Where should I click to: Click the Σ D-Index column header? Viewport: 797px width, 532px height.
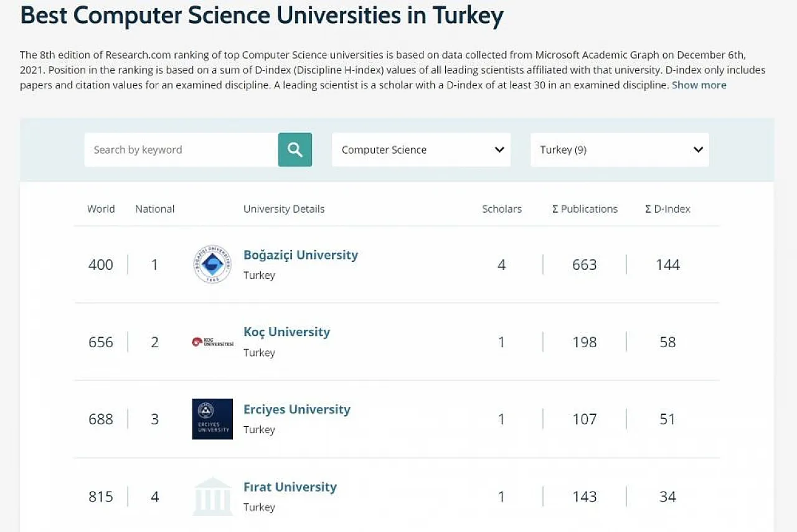tap(668, 209)
